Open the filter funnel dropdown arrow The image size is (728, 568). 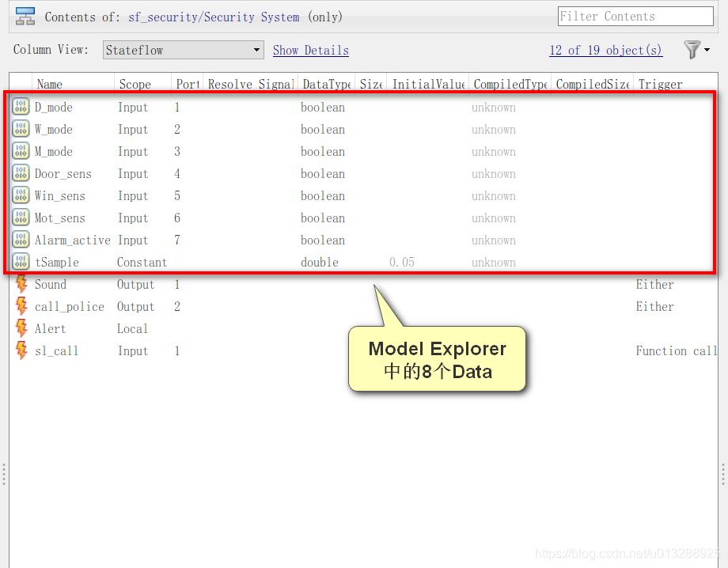[x=707, y=50]
